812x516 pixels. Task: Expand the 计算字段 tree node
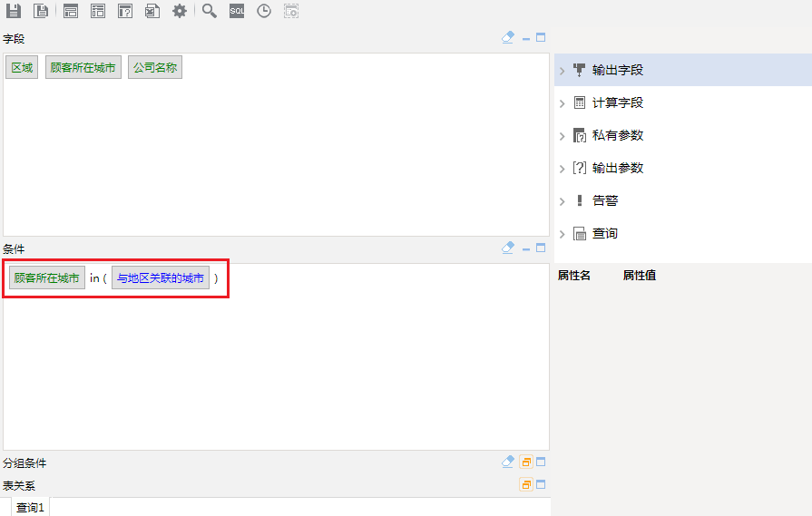[563, 103]
